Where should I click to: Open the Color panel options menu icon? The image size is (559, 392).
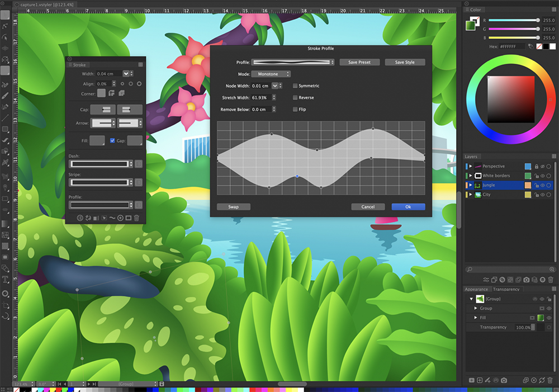pyautogui.click(x=554, y=10)
